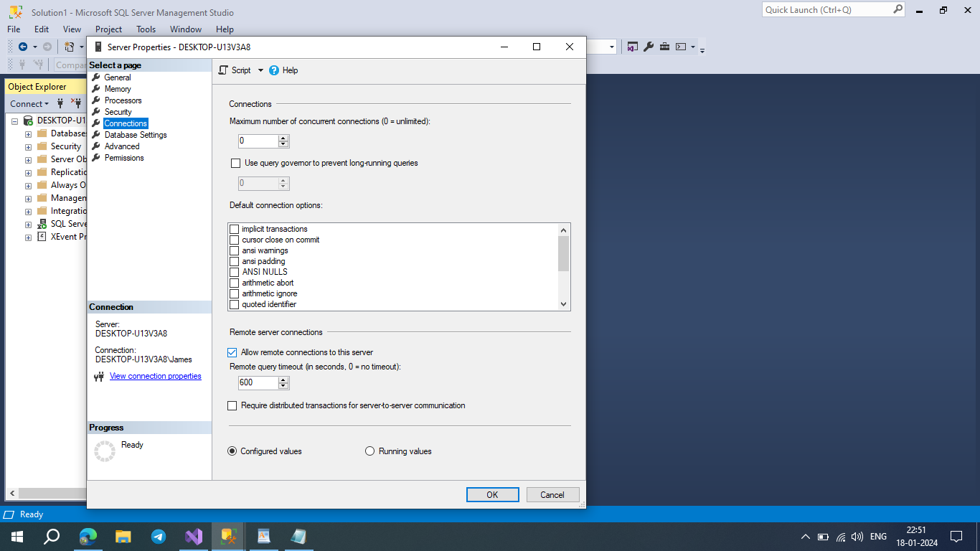Switch to the Advanced page

coord(122,146)
